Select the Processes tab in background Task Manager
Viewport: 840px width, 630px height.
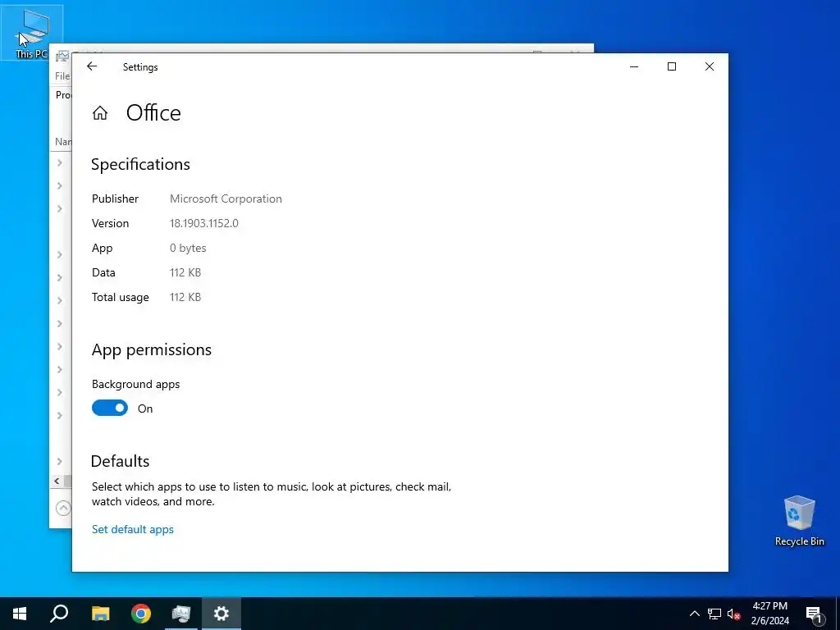pos(63,95)
